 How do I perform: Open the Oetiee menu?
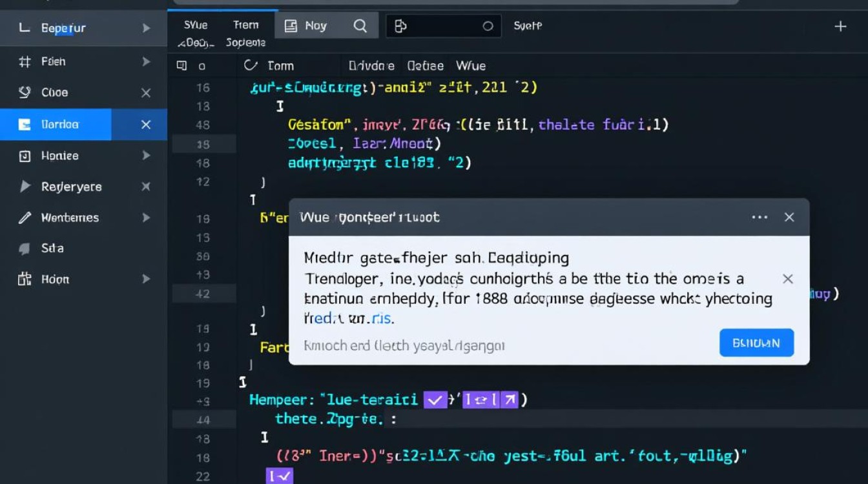[426, 66]
